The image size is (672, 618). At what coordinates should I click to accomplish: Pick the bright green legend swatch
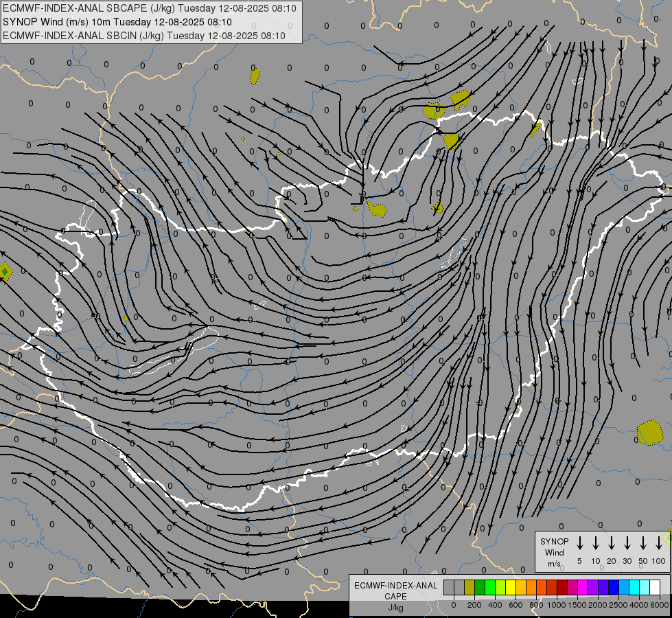coord(490,587)
